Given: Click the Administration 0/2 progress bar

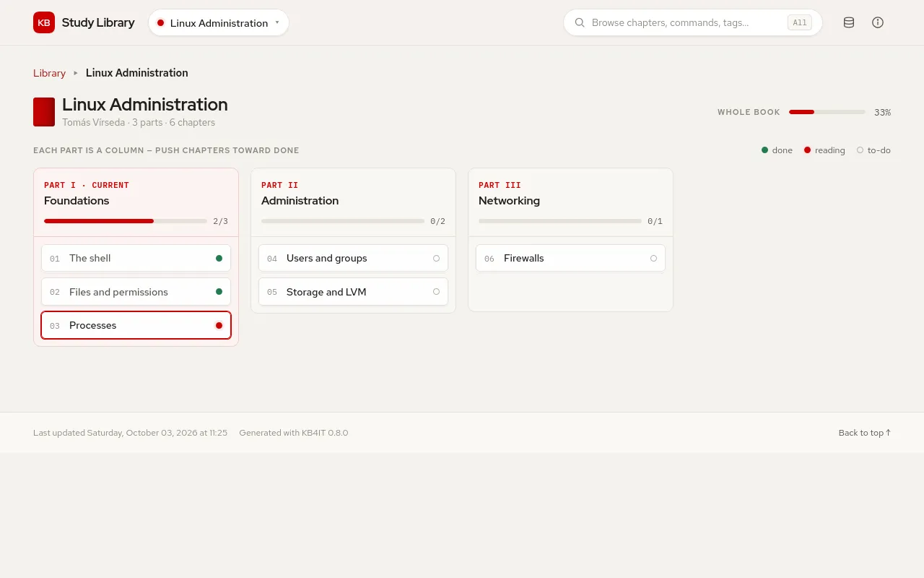Looking at the screenshot, I should [343, 221].
